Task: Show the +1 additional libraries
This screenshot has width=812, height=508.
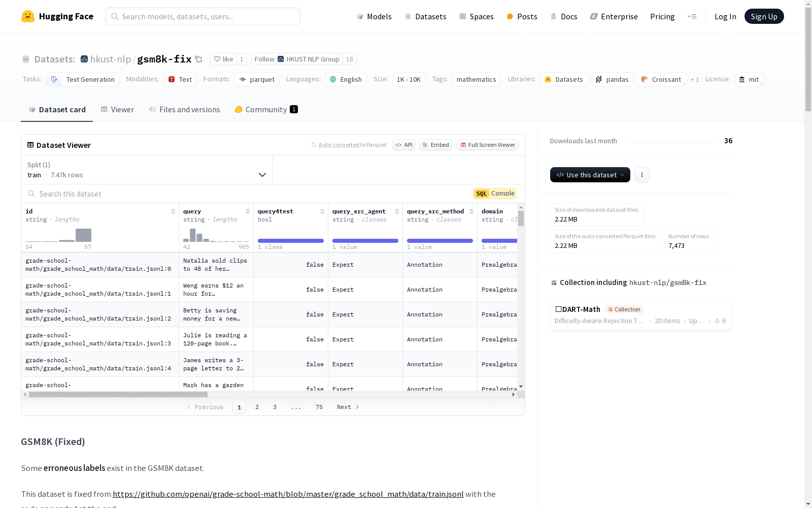Action: coord(695,79)
